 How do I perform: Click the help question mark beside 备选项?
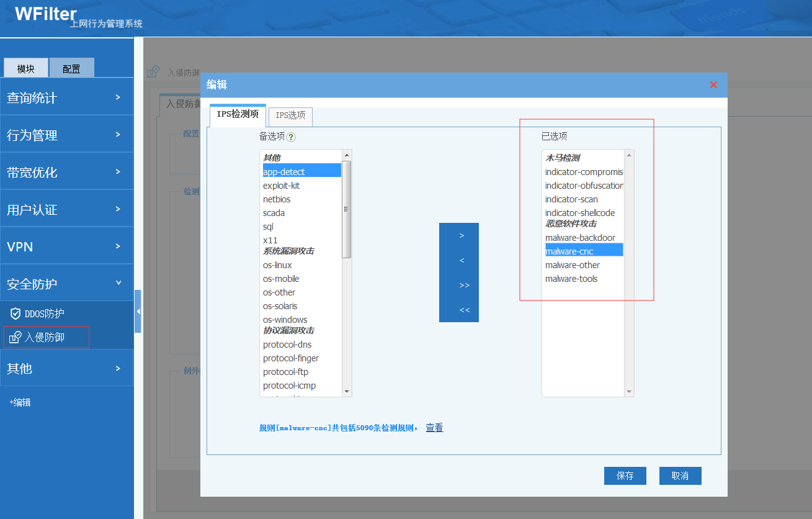[x=291, y=137]
